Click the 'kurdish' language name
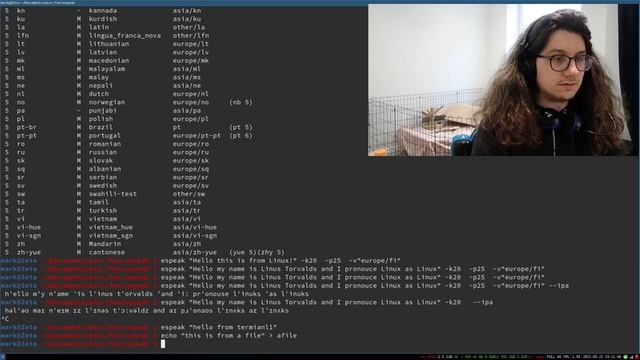Viewport: 640px width, 360px height. click(103, 19)
